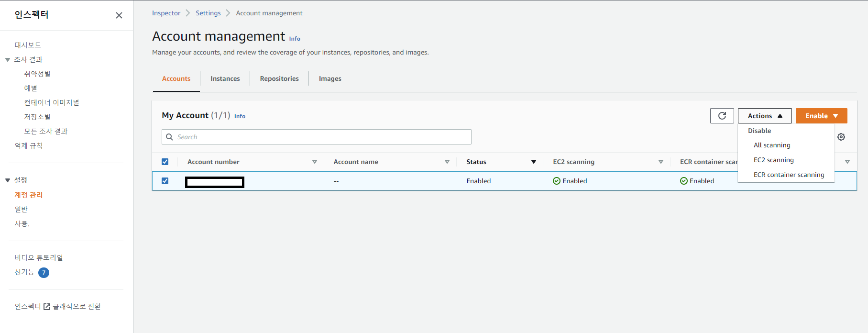Sort by Account number column arrow
This screenshot has height=333, width=868.
coord(315,162)
